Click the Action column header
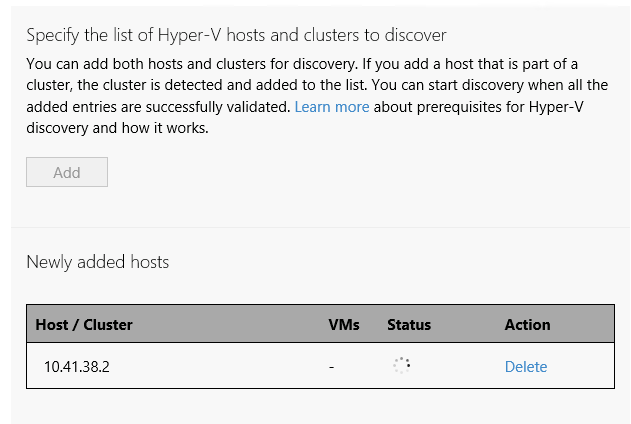 527,324
